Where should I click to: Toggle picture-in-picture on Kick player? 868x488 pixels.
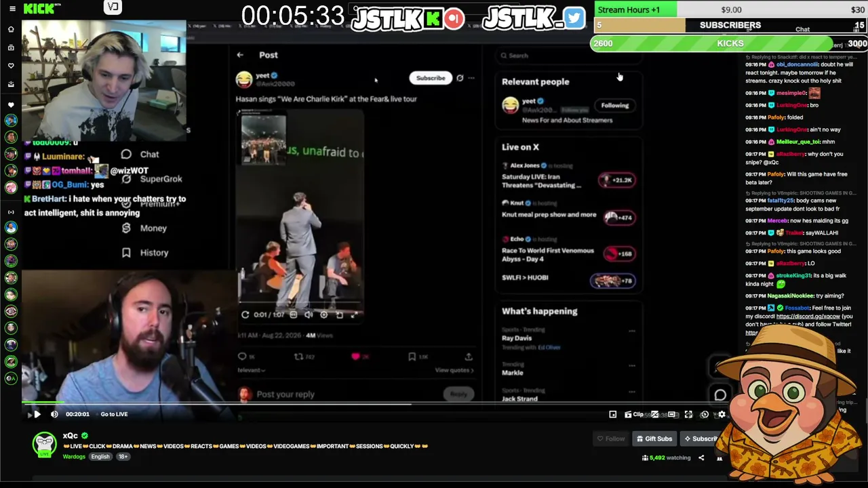point(612,414)
